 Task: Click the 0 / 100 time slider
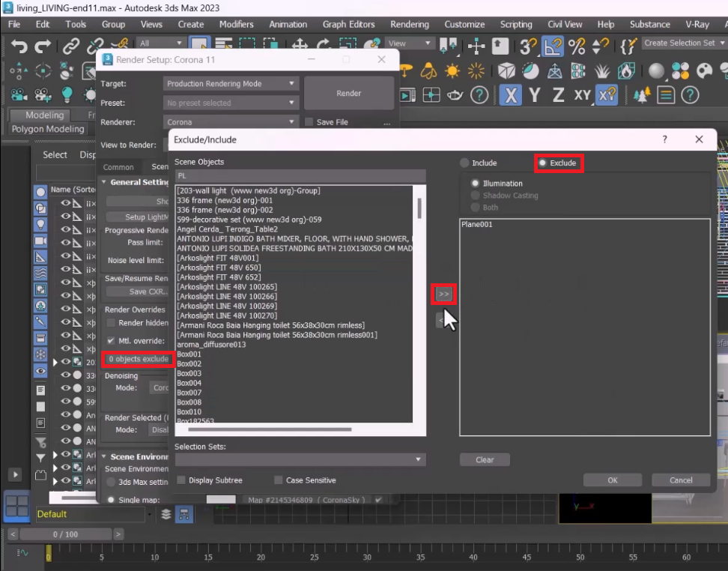[x=65, y=534]
